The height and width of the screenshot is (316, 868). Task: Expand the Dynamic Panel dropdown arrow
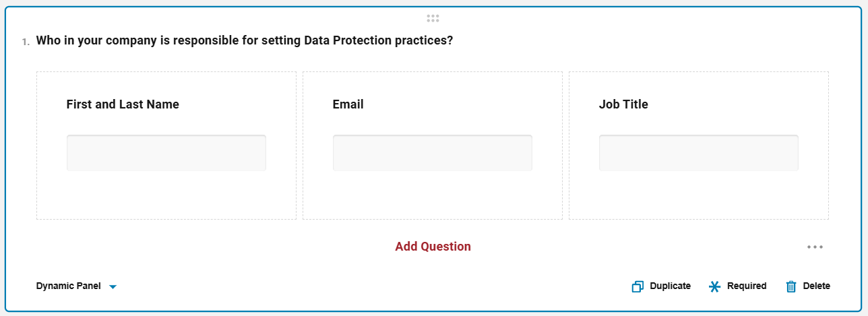[113, 286]
